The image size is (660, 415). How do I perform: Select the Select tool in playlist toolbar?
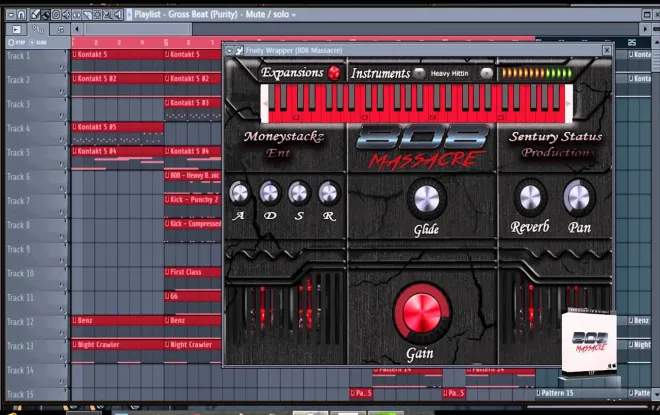[97, 15]
